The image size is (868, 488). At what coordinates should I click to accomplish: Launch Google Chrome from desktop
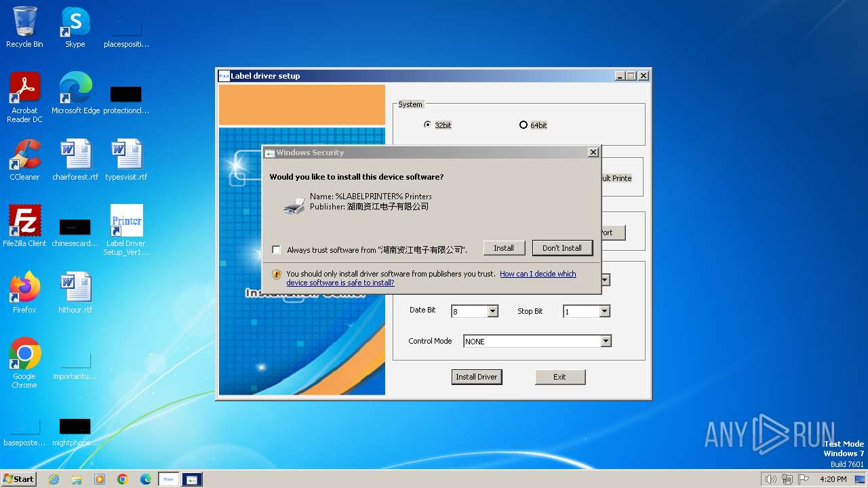[24, 363]
